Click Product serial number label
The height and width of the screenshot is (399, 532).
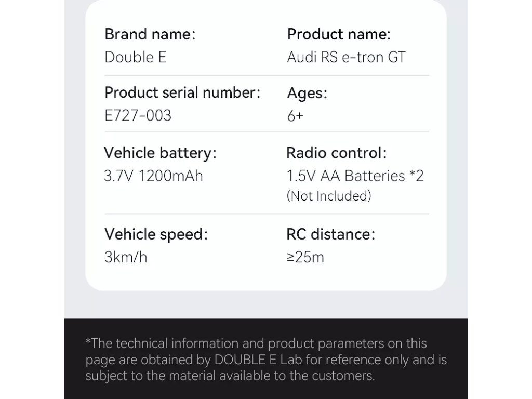tap(182, 92)
